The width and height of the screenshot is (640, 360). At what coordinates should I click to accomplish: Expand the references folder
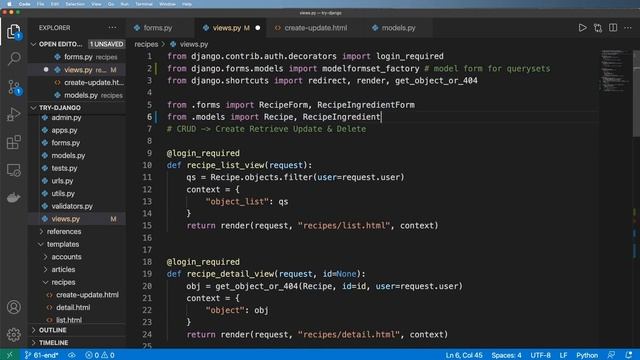64,231
